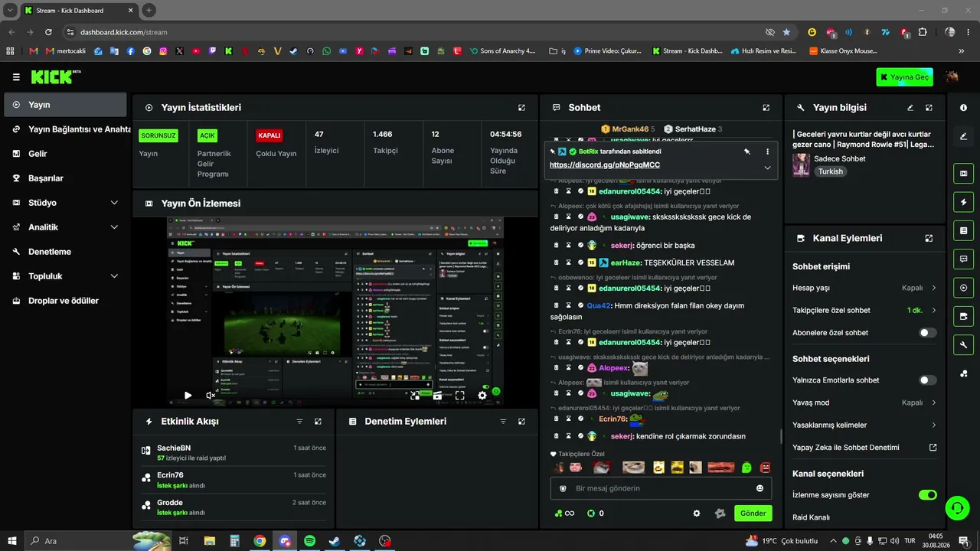Send the chat message with Gönder
980x551 pixels.
tap(753, 514)
